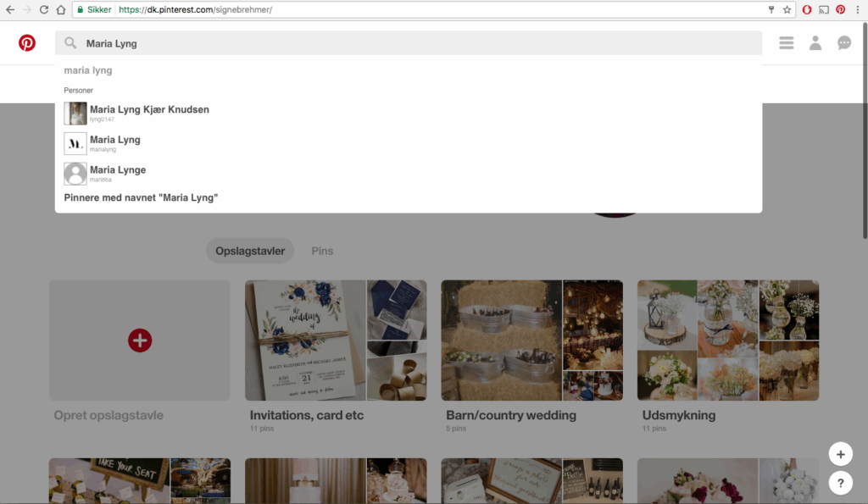The width and height of the screenshot is (868, 504).
Task: Open the Take Your Seat board cover
Action: 140,480
